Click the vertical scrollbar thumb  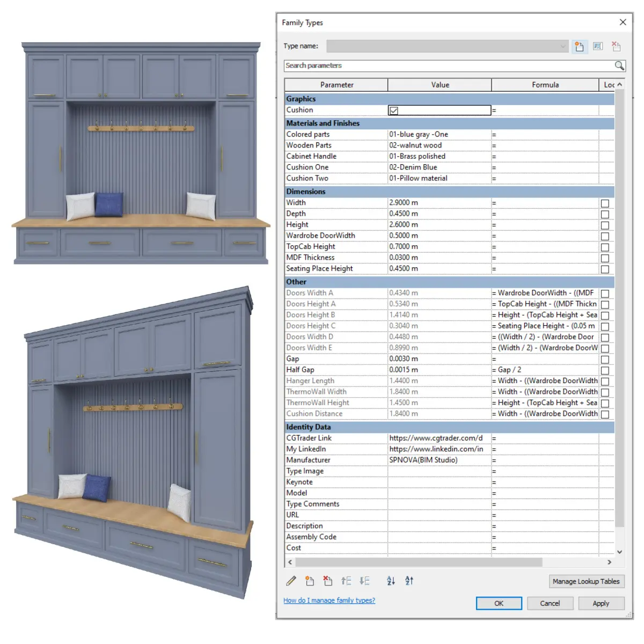[x=619, y=309]
